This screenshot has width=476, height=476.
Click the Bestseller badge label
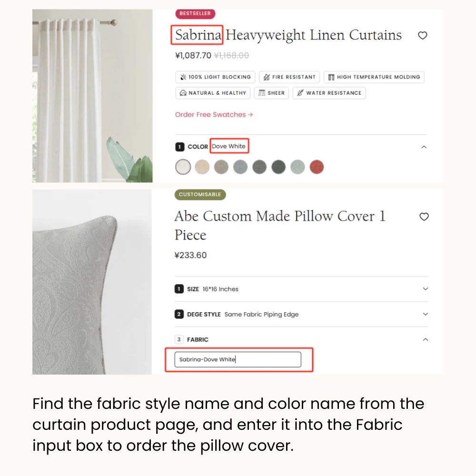(195, 14)
